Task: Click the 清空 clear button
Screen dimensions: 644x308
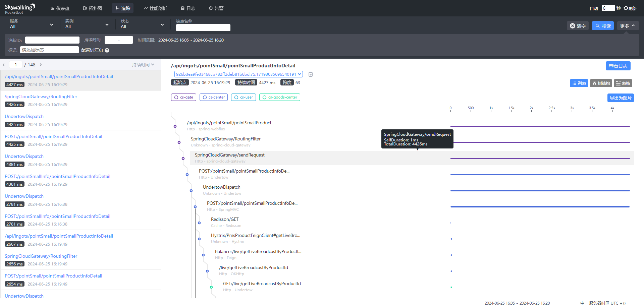Action: 578,26
